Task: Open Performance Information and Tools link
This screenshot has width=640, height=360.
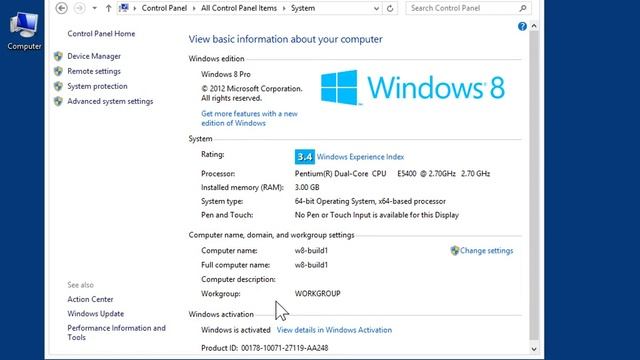Action: (x=116, y=333)
